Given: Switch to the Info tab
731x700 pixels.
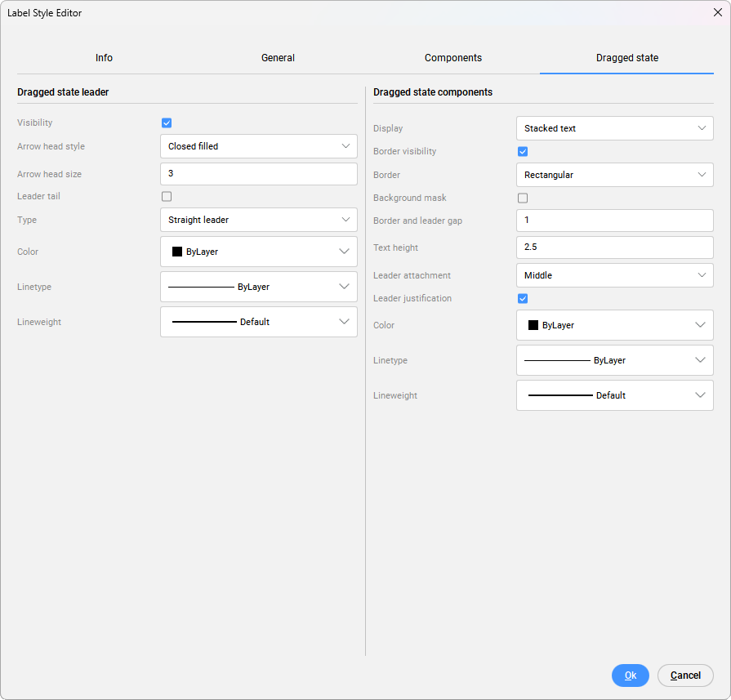Looking at the screenshot, I should click(x=104, y=58).
